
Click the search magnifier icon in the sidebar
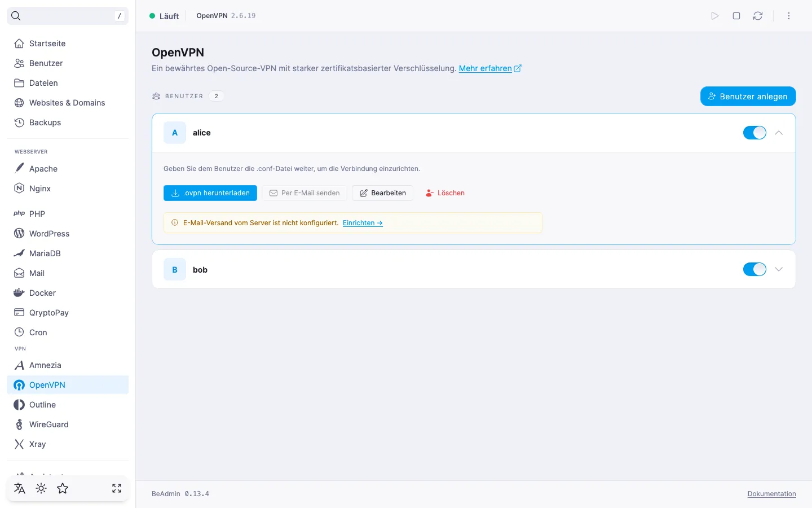(16, 16)
